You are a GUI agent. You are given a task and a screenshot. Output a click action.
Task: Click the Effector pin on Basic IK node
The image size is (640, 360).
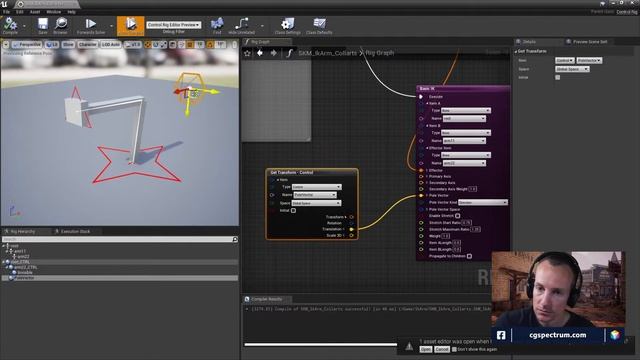click(x=421, y=170)
